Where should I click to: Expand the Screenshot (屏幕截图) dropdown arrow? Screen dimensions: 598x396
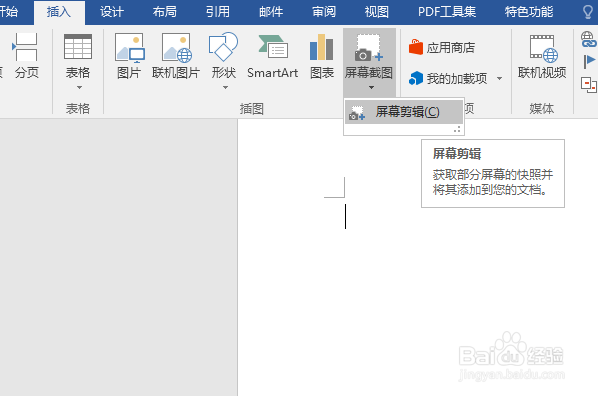(x=371, y=87)
